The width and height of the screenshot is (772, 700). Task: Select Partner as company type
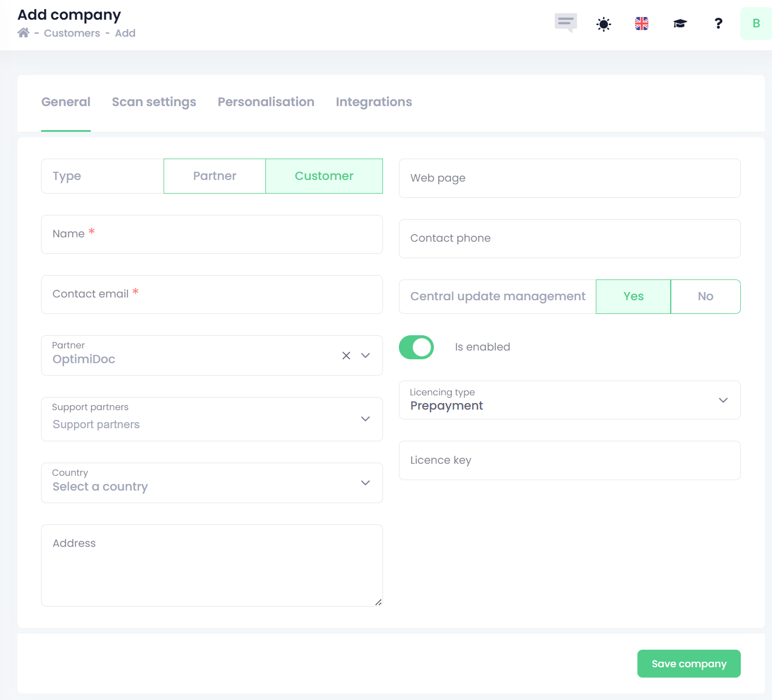(214, 176)
